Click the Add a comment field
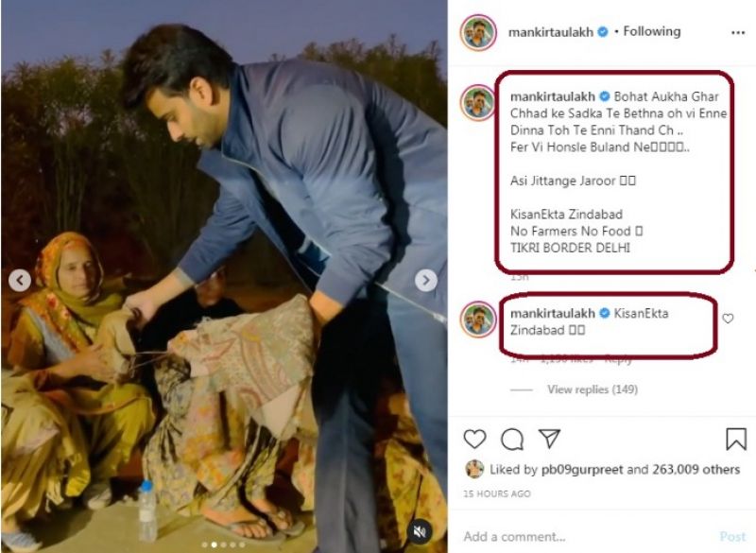 576,536
